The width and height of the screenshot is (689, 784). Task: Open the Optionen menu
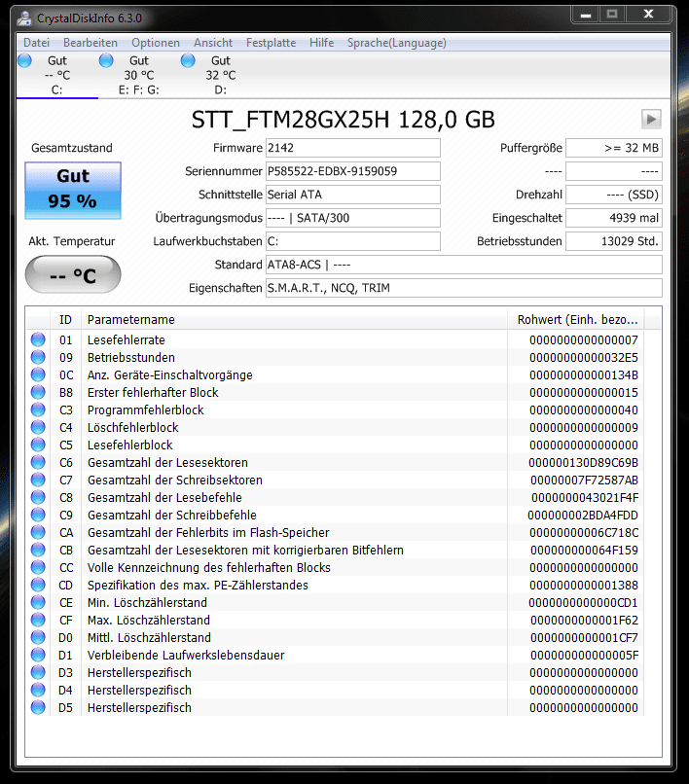[156, 43]
